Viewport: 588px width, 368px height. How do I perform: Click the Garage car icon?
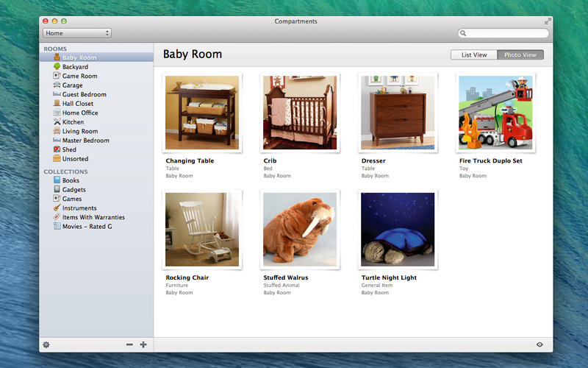click(x=57, y=85)
